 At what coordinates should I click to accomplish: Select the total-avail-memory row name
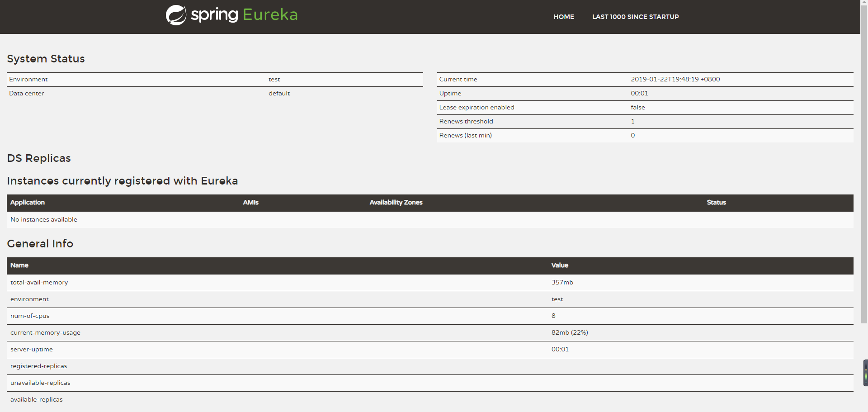(x=39, y=282)
